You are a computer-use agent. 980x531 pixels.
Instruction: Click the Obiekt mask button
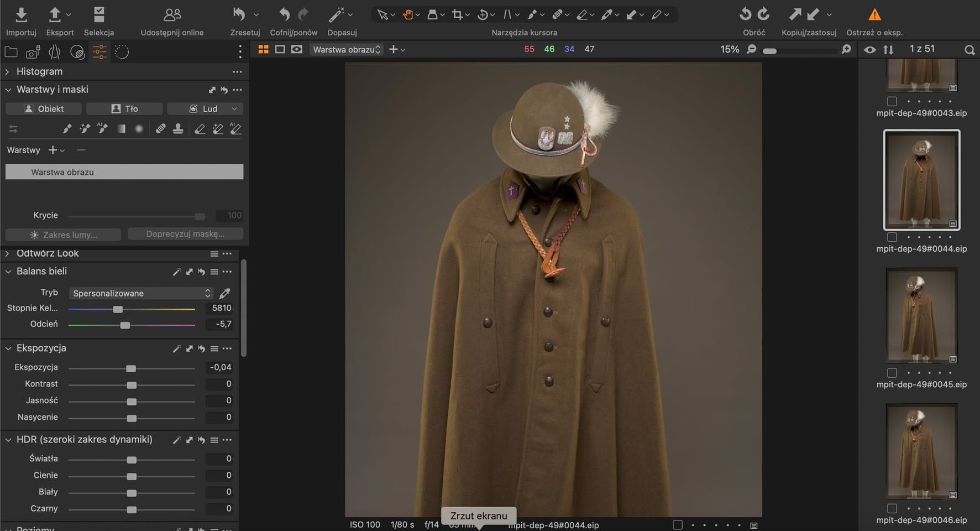(x=44, y=109)
